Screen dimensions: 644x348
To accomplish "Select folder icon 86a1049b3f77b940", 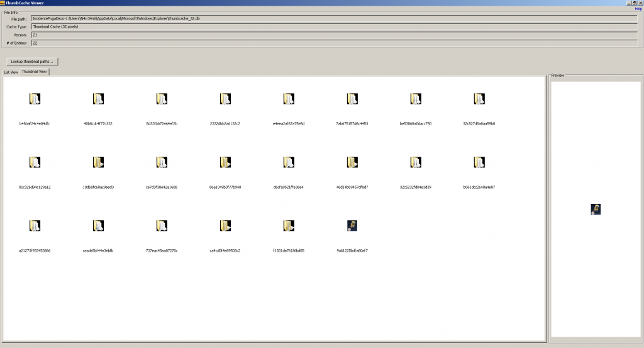I will (225, 162).
